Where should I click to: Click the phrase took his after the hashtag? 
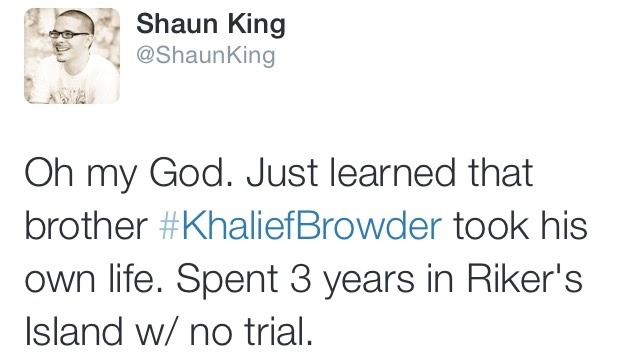(x=520, y=226)
